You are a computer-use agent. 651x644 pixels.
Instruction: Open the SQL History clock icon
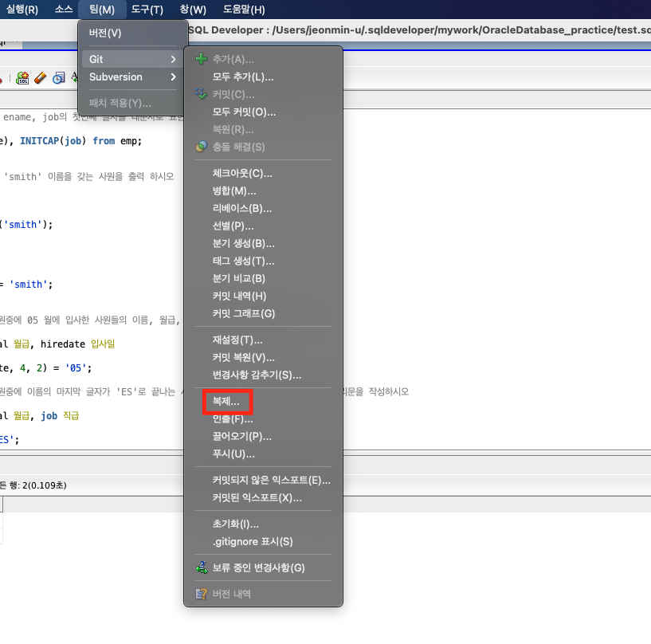tap(58, 77)
